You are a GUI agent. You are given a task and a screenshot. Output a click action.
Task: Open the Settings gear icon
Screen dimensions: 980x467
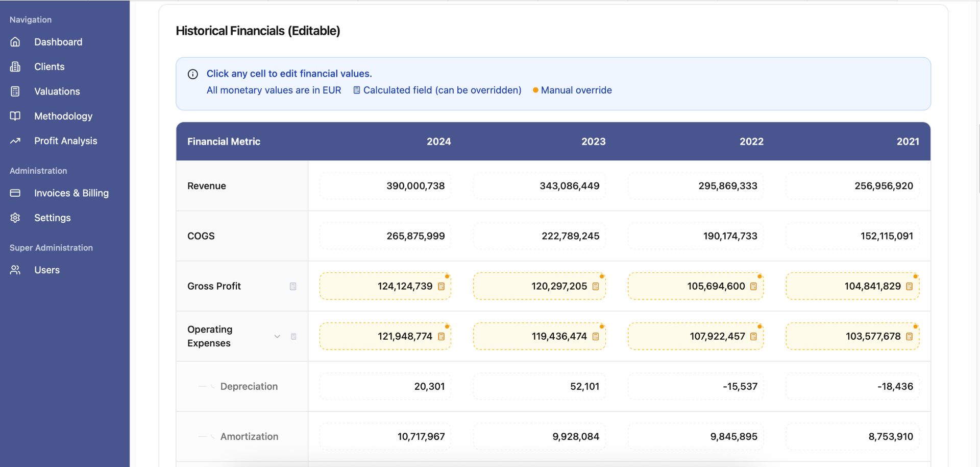coord(15,218)
